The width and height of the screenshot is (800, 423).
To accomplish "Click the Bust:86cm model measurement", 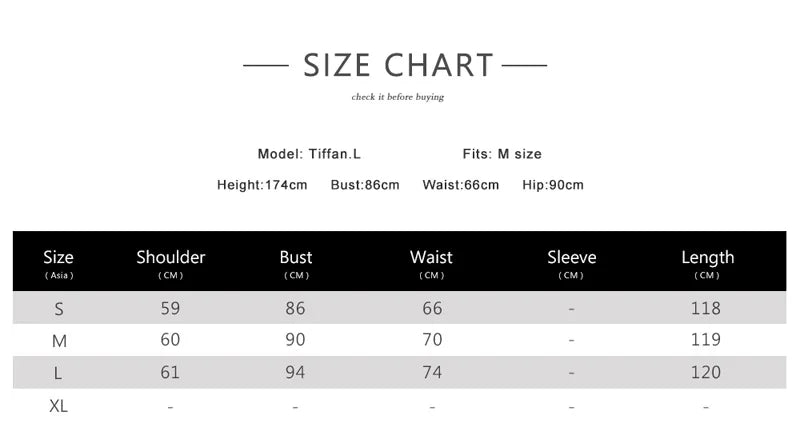I will click(365, 185).
